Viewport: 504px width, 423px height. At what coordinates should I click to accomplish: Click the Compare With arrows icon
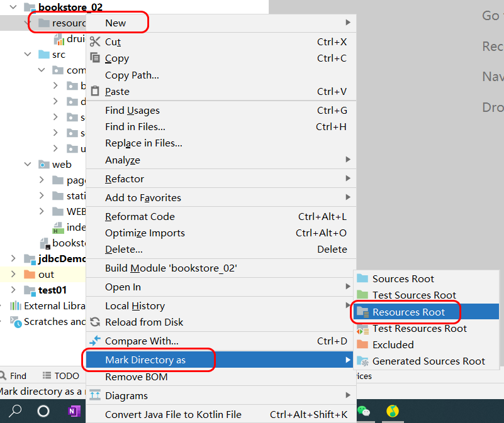click(95, 341)
